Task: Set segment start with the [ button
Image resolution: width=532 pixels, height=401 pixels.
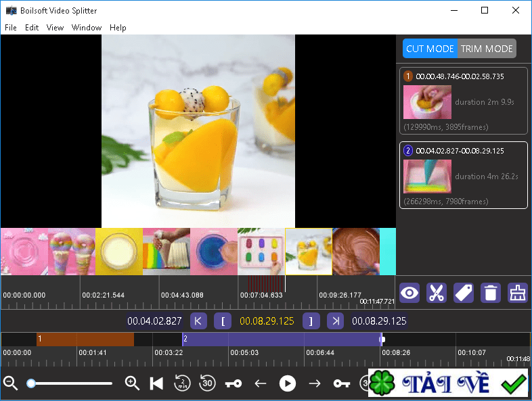Action: click(223, 321)
